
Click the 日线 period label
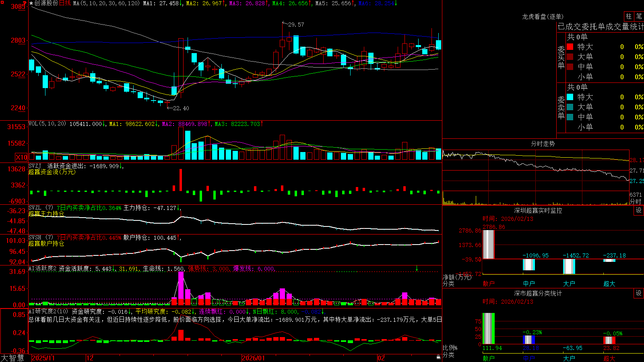point(65,3)
